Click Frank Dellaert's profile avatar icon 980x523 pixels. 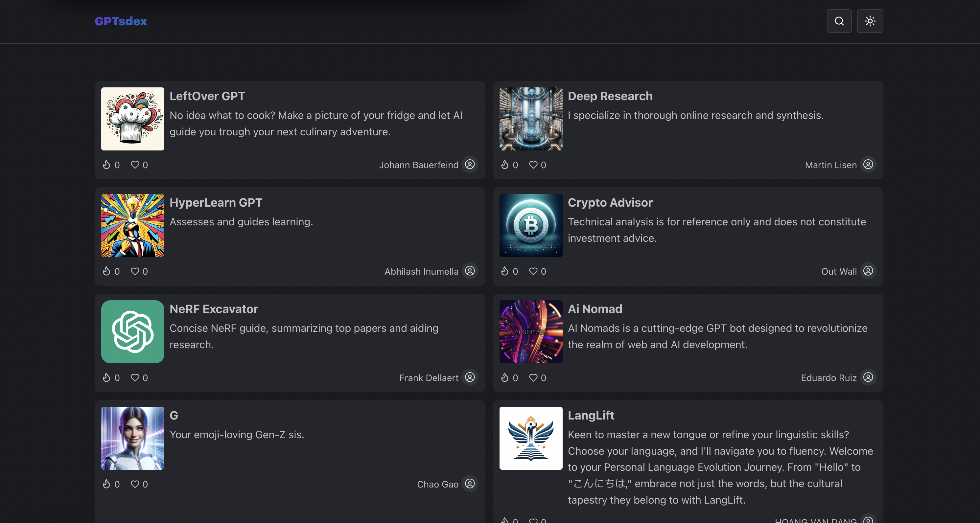pos(470,377)
